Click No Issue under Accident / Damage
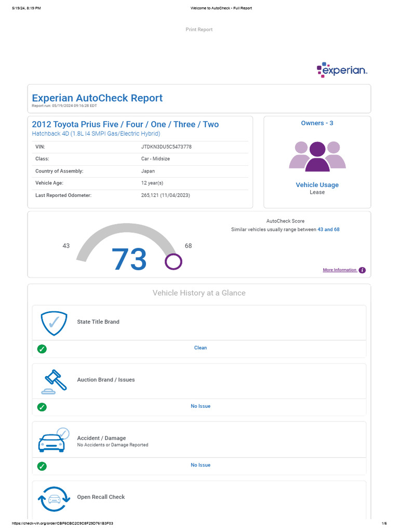This screenshot has height=532, width=399. (201, 465)
